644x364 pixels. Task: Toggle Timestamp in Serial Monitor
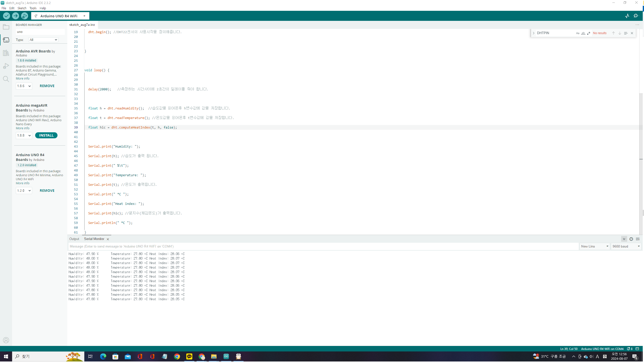click(x=631, y=239)
